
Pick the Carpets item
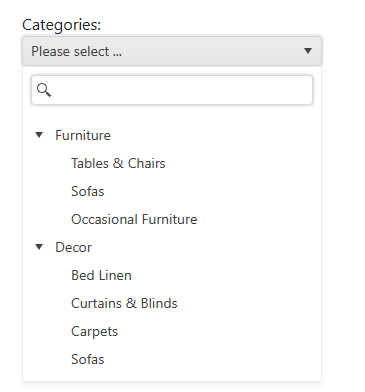[95, 331]
